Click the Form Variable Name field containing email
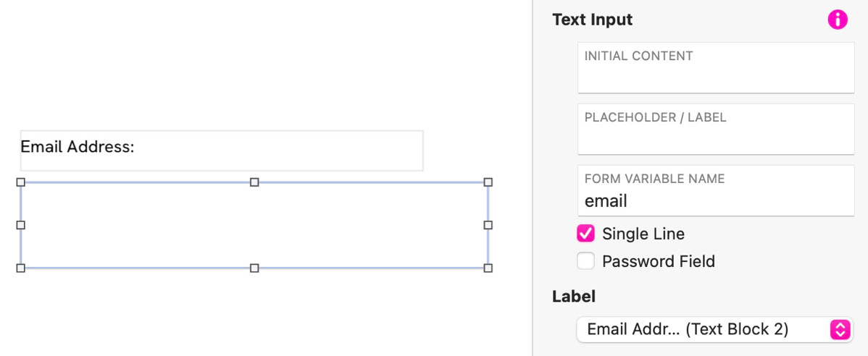Image resolution: width=868 pixels, height=356 pixels. point(716,200)
